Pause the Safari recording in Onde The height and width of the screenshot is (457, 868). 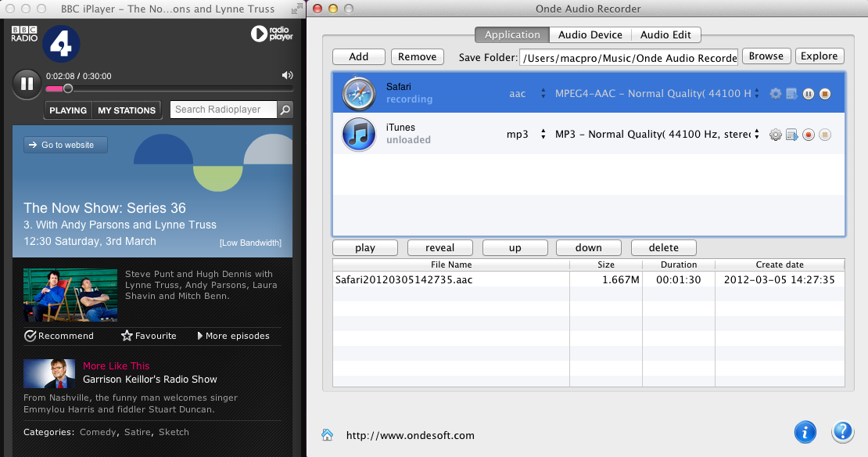coord(809,94)
